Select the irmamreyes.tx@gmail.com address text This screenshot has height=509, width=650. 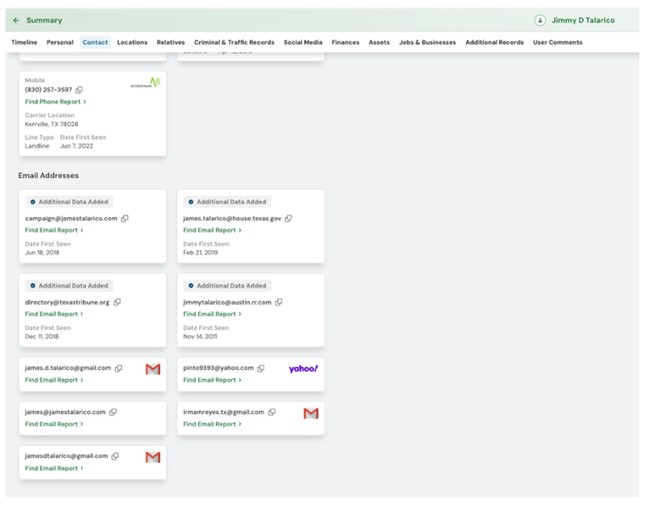224,412
